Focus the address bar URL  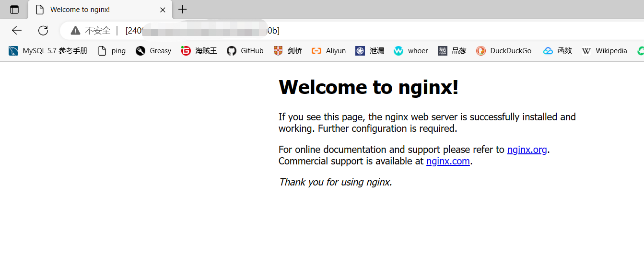click(x=202, y=31)
